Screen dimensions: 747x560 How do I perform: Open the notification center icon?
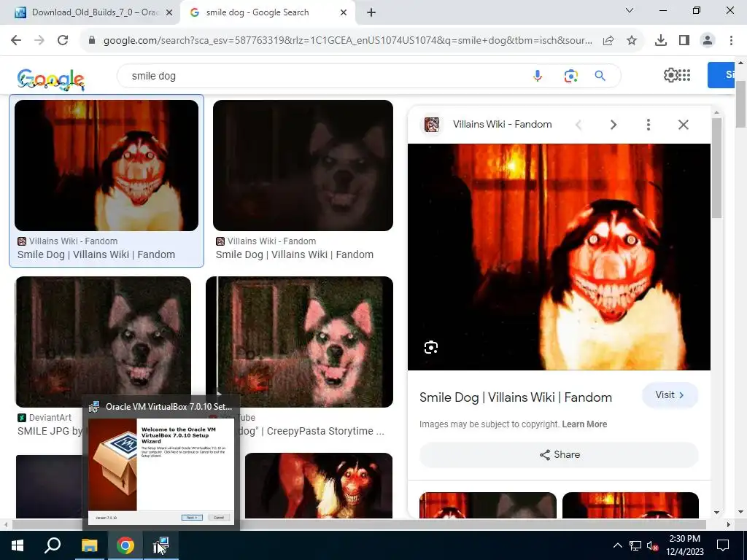(723, 545)
